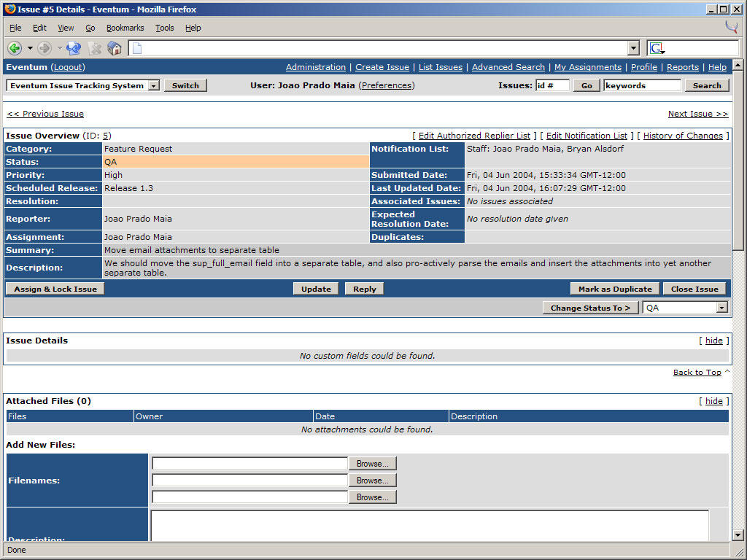Click the Stop loading icon
747x560 pixels.
pos(94,48)
